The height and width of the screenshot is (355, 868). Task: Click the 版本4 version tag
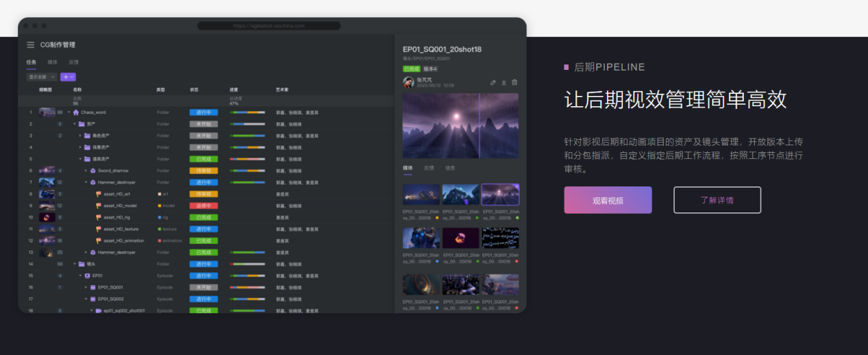[430, 69]
